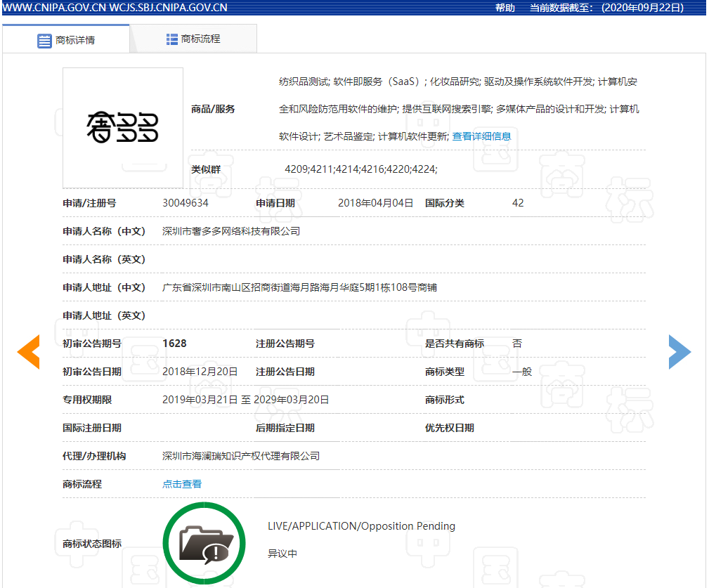Click the LIVE/APPLICATION/Opposition Pending status text

coord(361,526)
